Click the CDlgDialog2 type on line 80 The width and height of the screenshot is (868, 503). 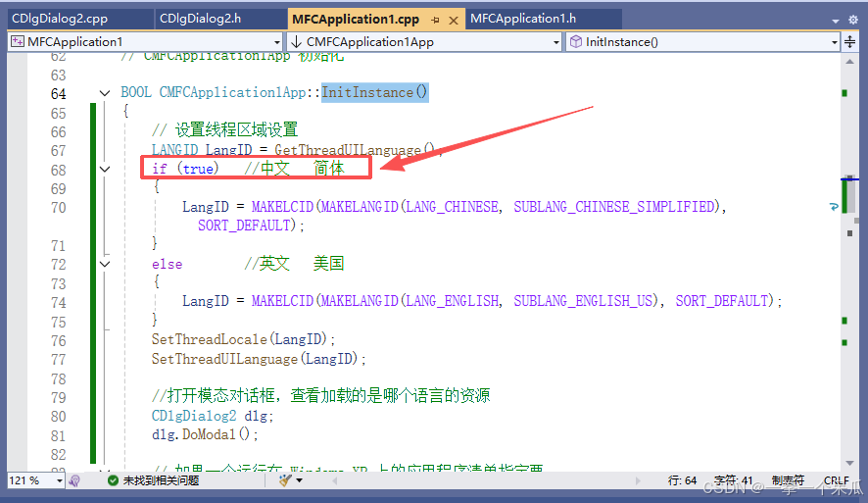pyautogui.click(x=194, y=416)
